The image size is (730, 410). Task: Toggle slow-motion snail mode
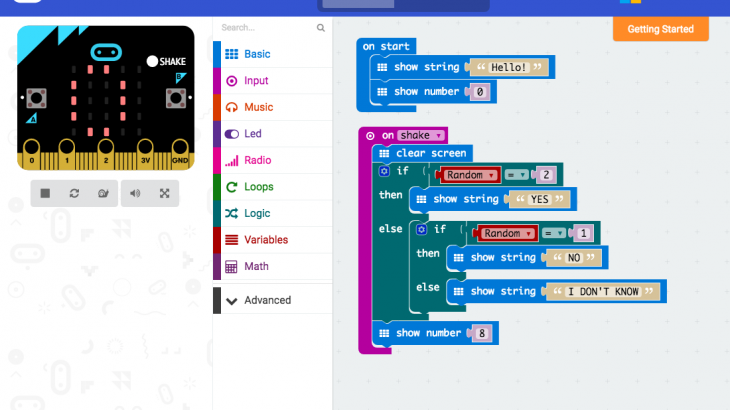(x=103, y=193)
